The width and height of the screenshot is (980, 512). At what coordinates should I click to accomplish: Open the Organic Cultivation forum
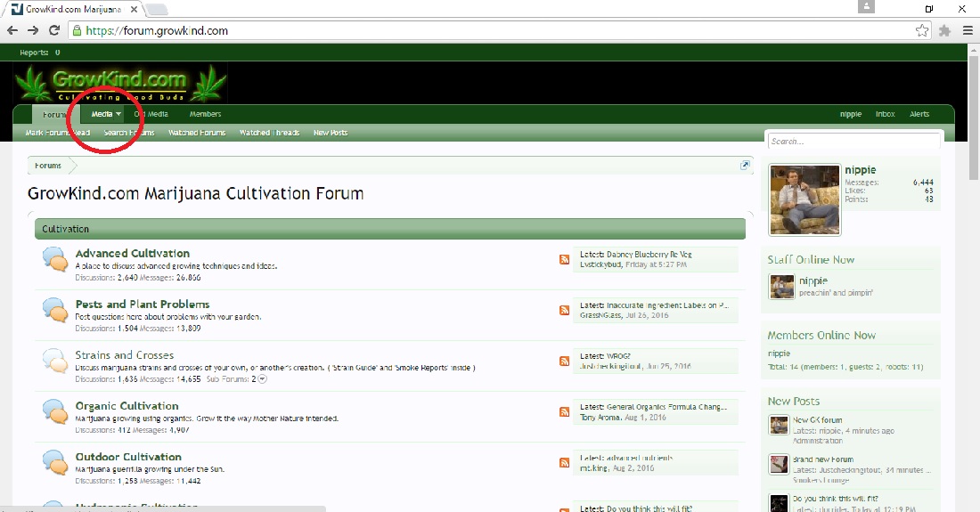tap(127, 406)
